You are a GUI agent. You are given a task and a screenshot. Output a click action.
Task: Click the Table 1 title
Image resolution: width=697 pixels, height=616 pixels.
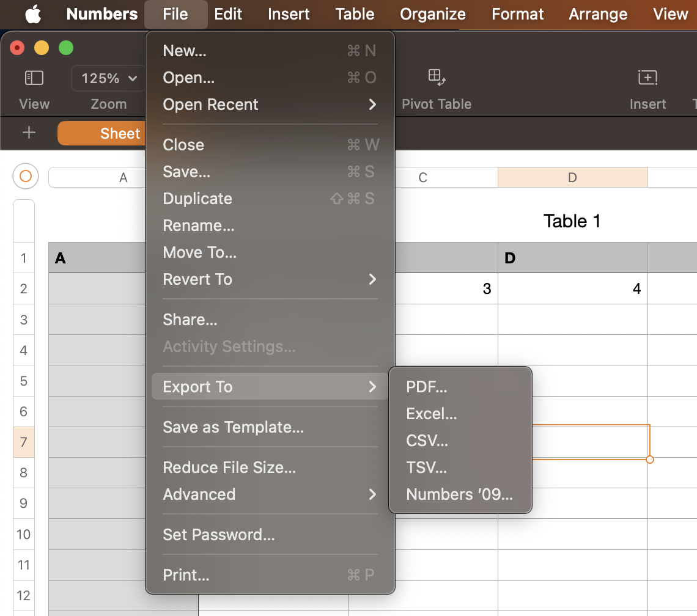click(x=572, y=221)
